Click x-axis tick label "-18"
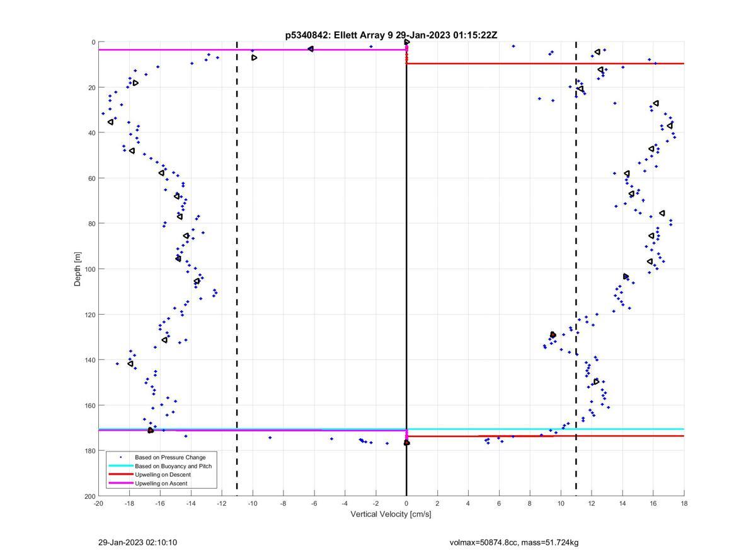 click(x=129, y=503)
